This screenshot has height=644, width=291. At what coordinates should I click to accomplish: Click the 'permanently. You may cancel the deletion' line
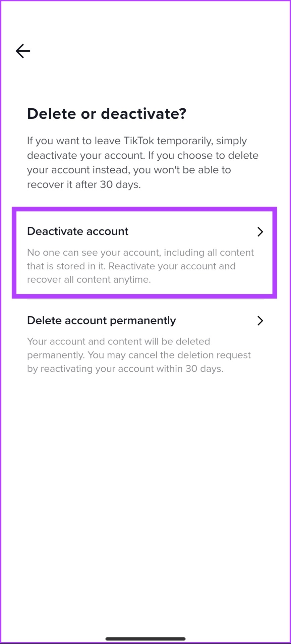[139, 355]
